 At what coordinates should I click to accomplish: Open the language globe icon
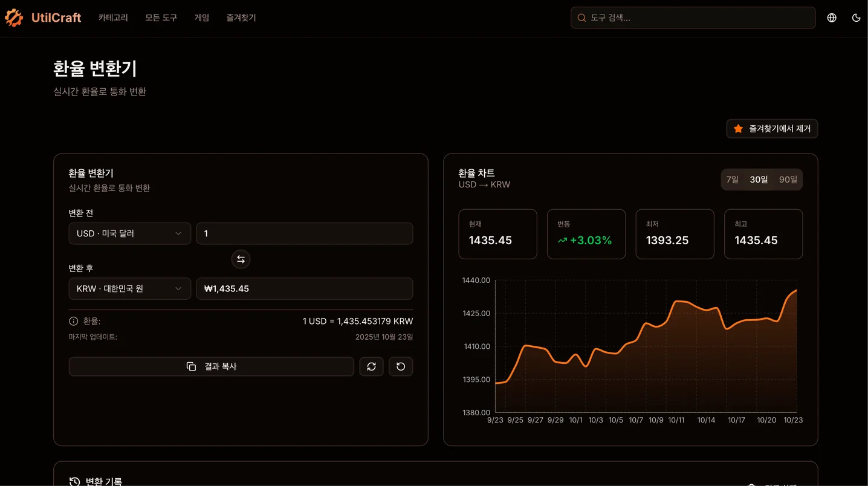pyautogui.click(x=832, y=18)
